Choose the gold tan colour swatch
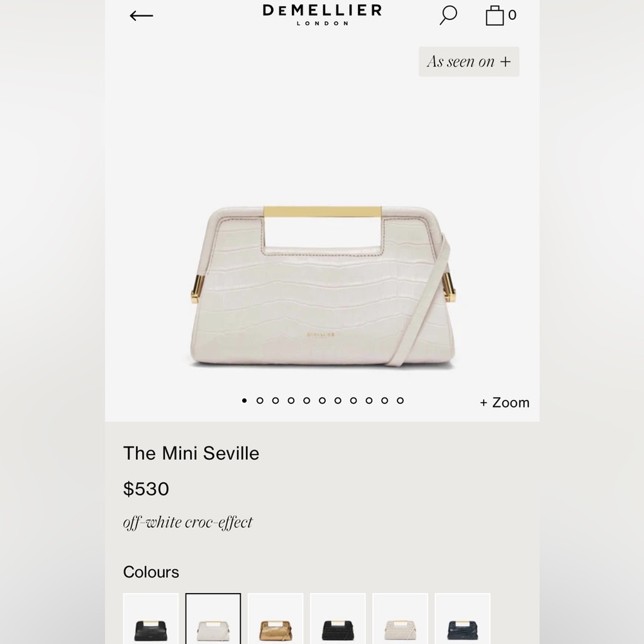The height and width of the screenshot is (644, 644). point(276,618)
